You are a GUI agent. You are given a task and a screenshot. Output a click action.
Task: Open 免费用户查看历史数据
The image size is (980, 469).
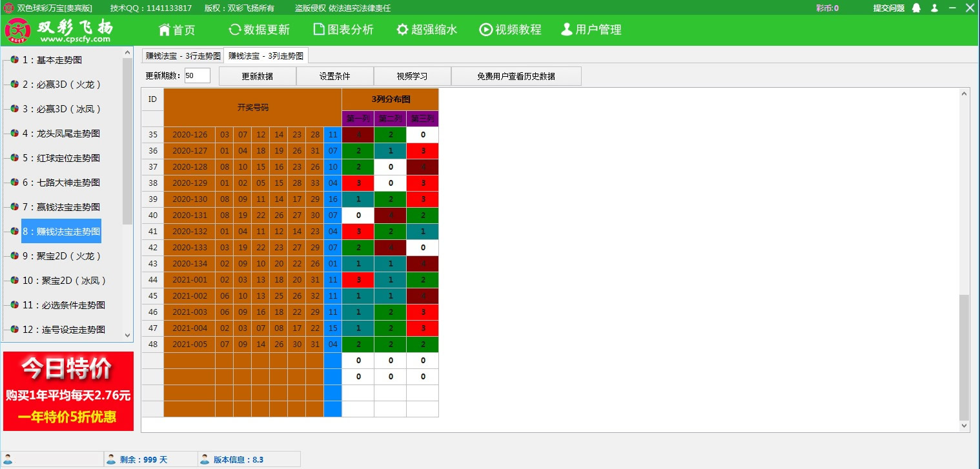(516, 76)
